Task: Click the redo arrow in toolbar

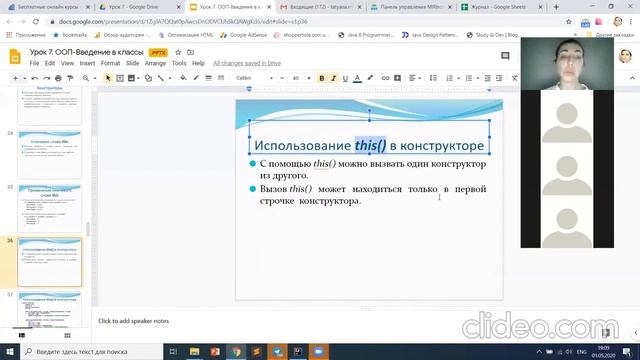Action: (47, 78)
